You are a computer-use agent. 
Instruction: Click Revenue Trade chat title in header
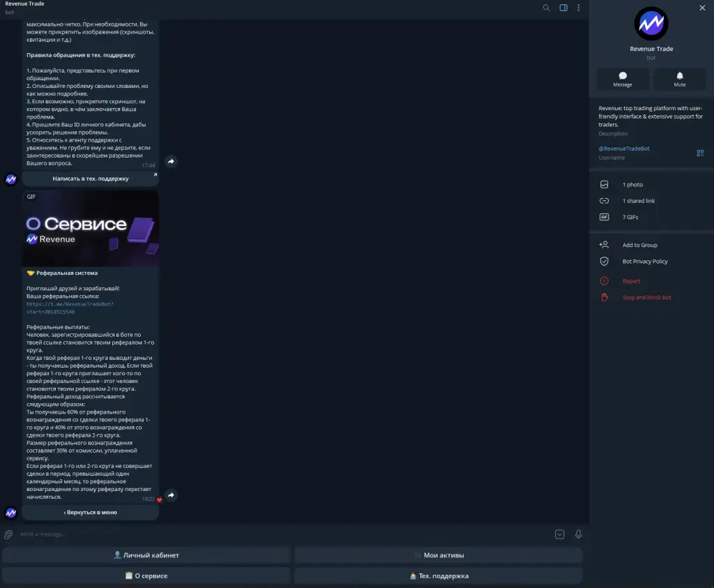(x=24, y=3)
